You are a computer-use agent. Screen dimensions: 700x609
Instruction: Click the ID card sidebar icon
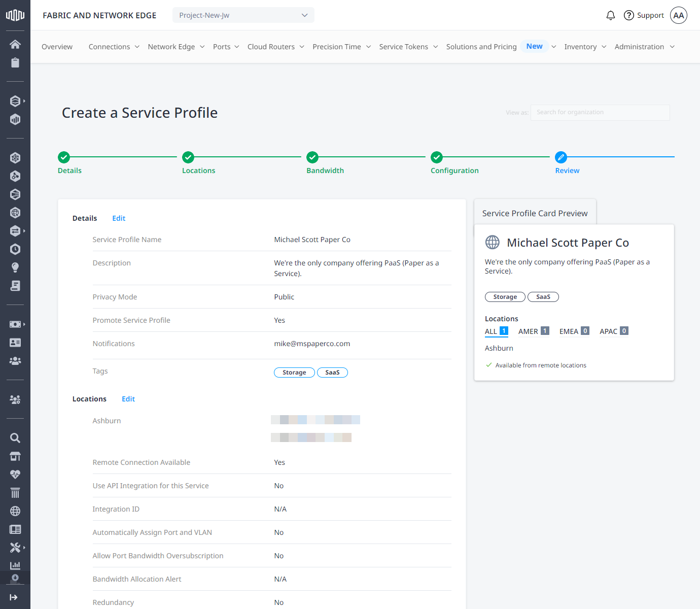pos(15,343)
